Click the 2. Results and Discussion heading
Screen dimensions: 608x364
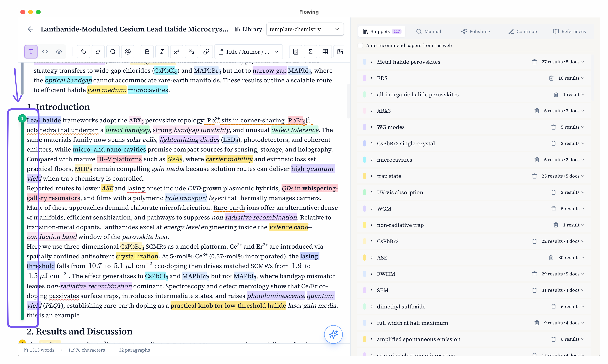[80, 331]
